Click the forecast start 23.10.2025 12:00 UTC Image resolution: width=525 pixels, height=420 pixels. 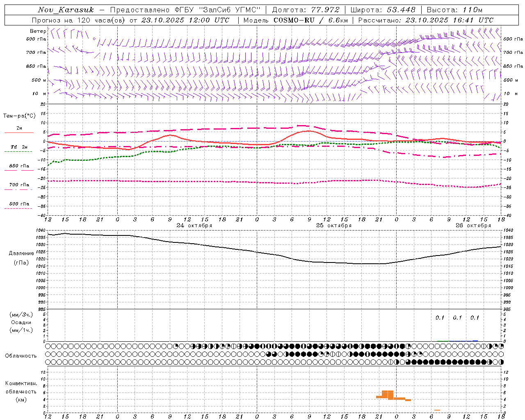tap(185, 20)
